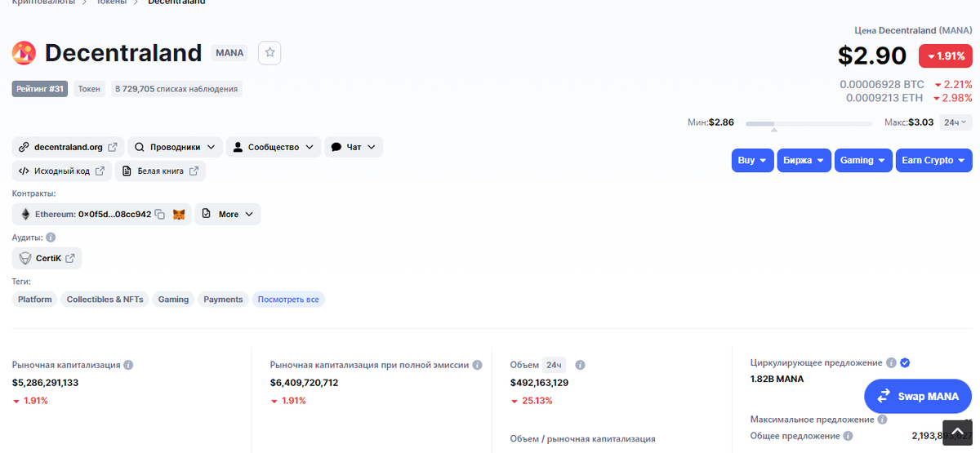Open decentraland.org website link
Viewport: 980px width, 453px height.
[x=69, y=147]
